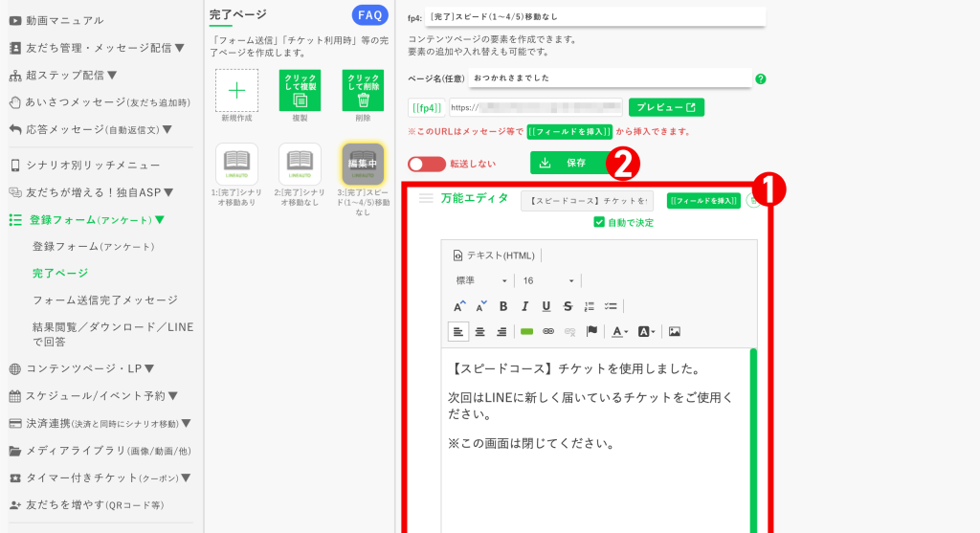980x533 pixels.
Task: Click the ページ名 field おつかれさまでした
Action: [x=610, y=78]
